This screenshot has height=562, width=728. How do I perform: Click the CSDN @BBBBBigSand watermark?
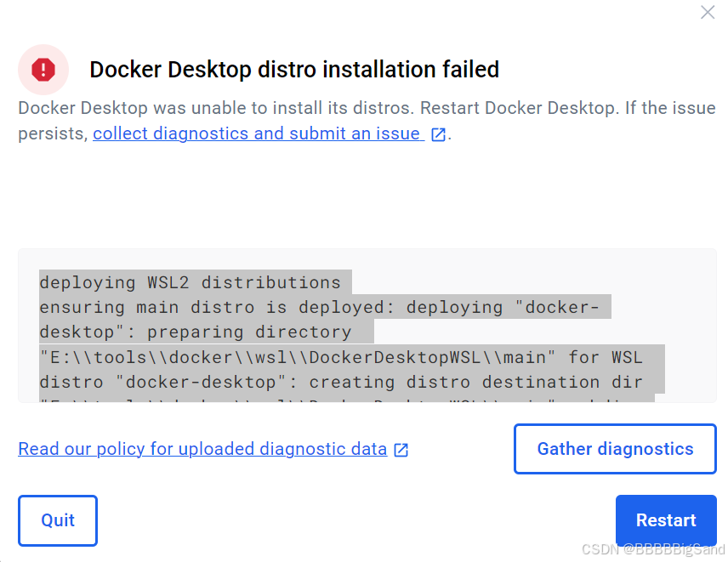[x=653, y=550]
